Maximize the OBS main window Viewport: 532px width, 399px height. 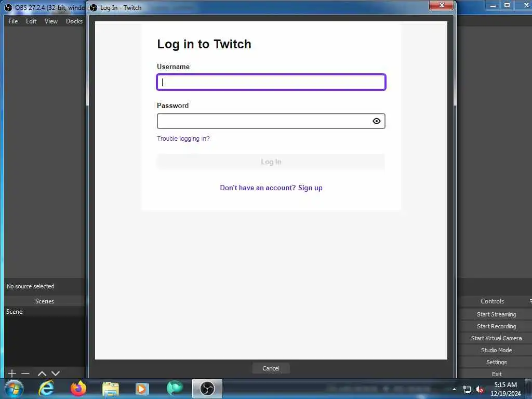pyautogui.click(x=507, y=5)
